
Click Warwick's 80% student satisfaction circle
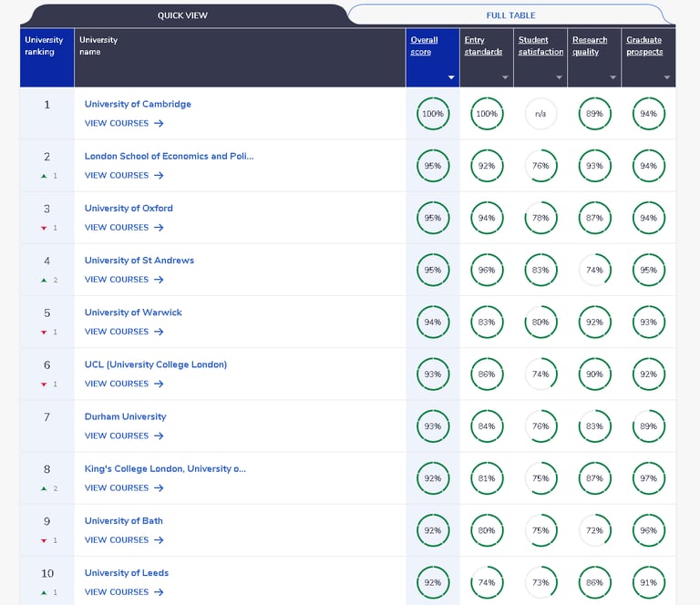click(x=540, y=323)
